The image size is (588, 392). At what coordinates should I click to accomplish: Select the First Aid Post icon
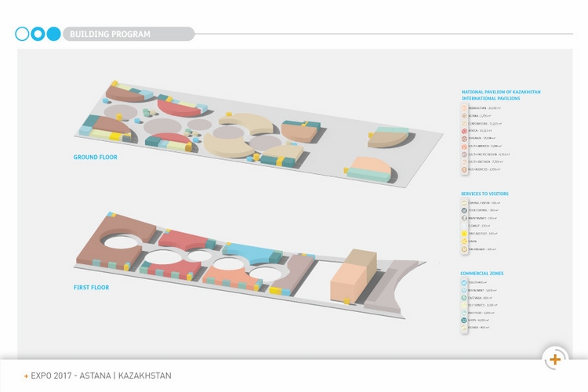click(464, 234)
